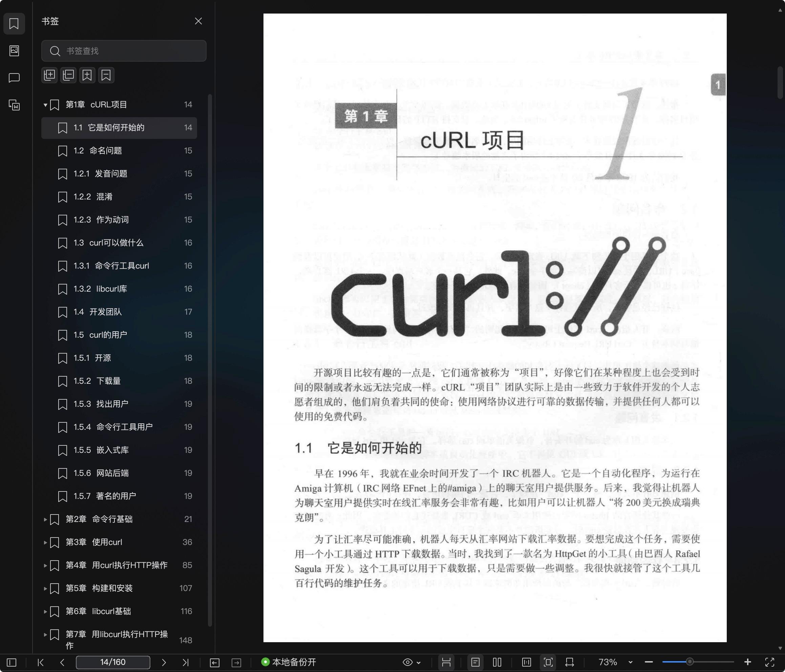Screen dimensions: 785x672
Task: Click the 第2章 命令行基础 bookmark title
Action: tap(99, 519)
